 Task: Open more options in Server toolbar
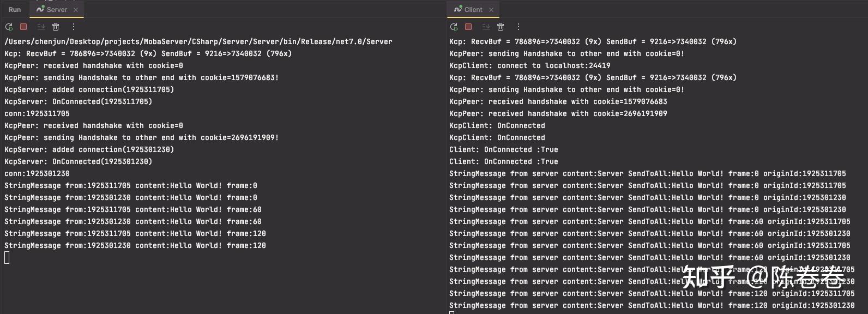tap(74, 27)
